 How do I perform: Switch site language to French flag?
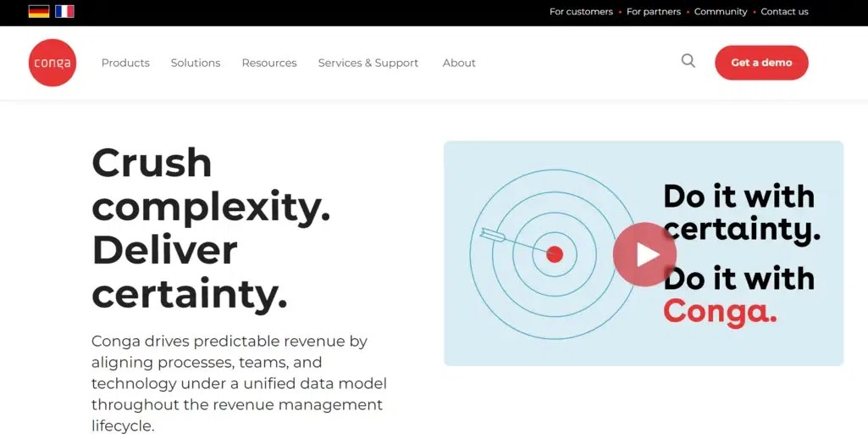[x=64, y=12]
